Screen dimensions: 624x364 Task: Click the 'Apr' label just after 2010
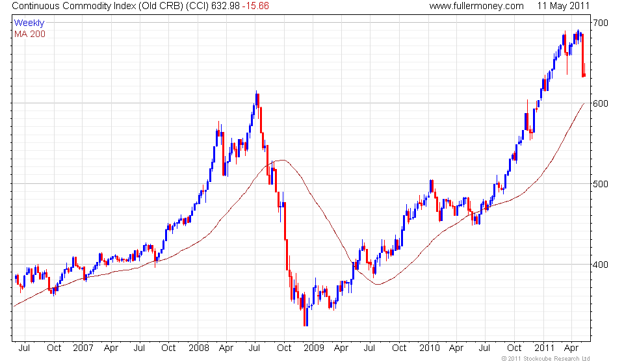coord(456,348)
